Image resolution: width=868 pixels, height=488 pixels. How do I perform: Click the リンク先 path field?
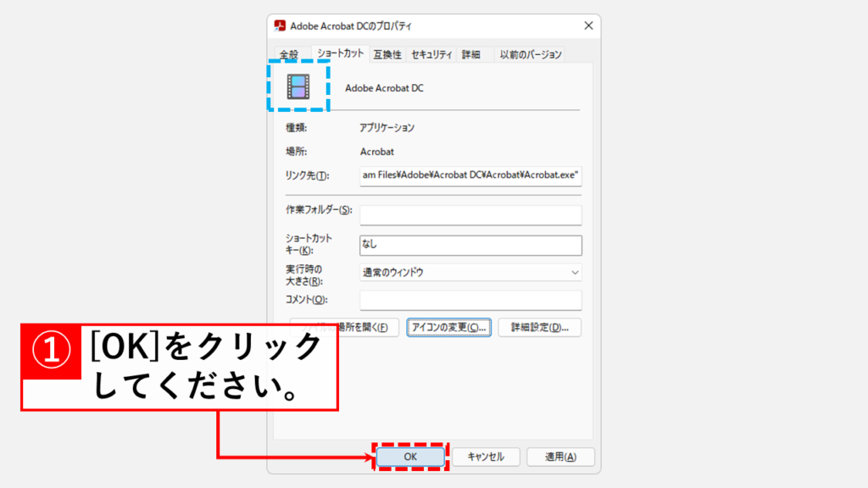(470, 176)
